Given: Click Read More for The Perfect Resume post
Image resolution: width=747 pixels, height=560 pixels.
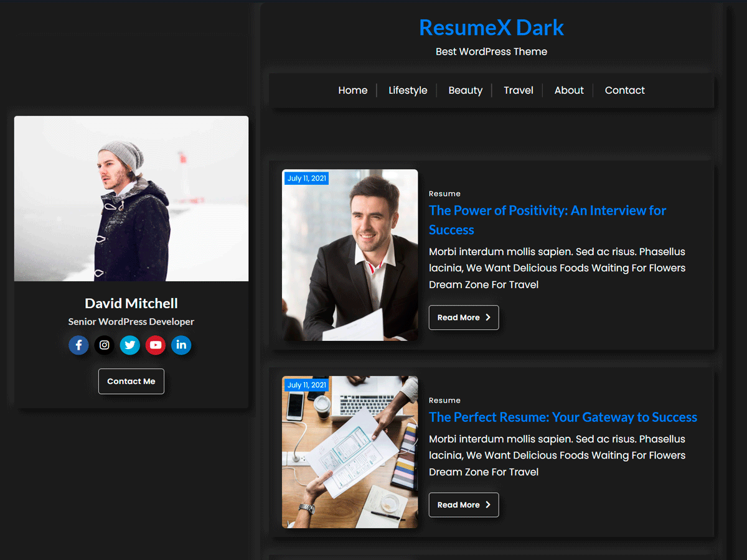Looking at the screenshot, I should click(464, 505).
